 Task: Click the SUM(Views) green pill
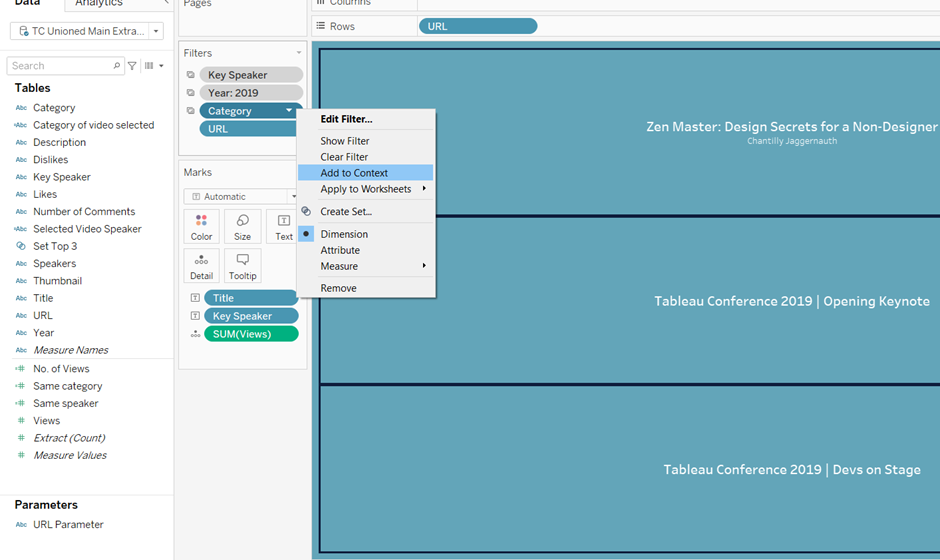coord(251,334)
